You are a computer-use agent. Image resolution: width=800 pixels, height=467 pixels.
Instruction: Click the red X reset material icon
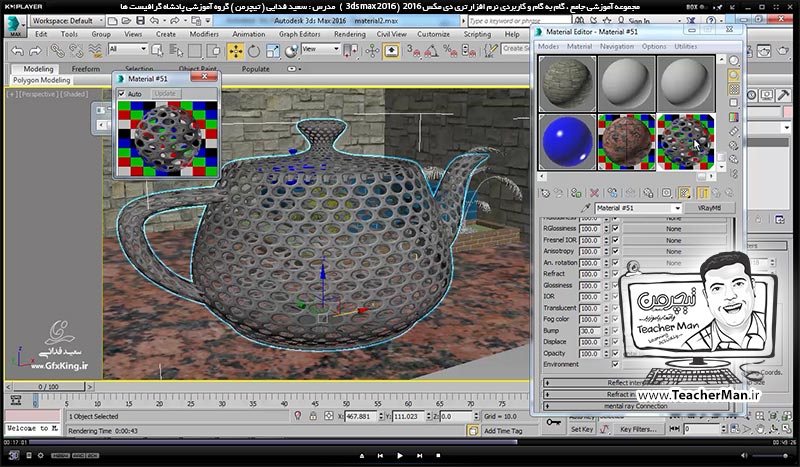click(x=594, y=193)
